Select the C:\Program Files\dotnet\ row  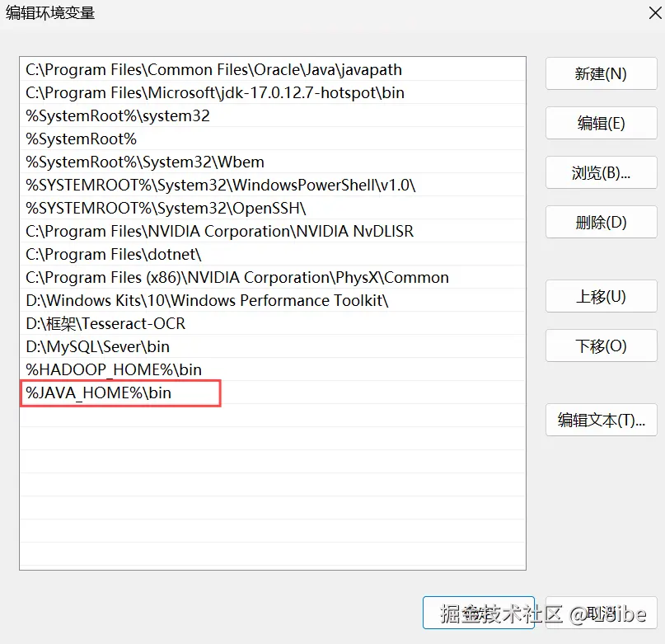273,254
